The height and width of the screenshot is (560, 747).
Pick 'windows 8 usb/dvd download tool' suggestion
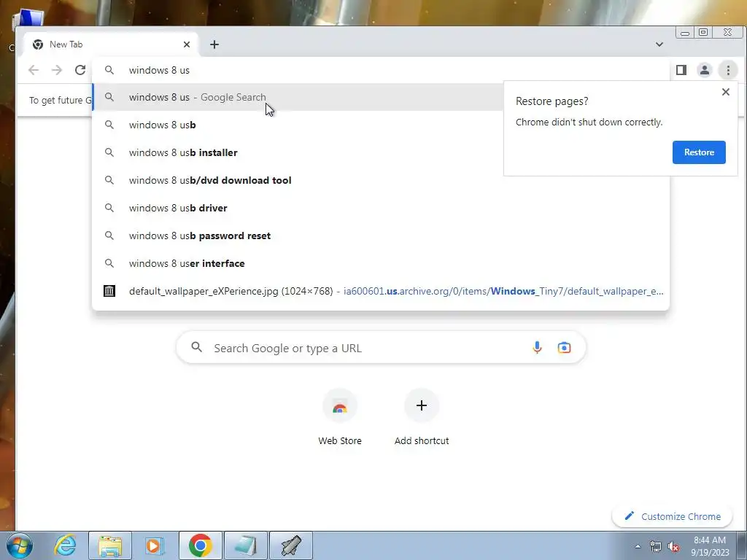point(380,180)
